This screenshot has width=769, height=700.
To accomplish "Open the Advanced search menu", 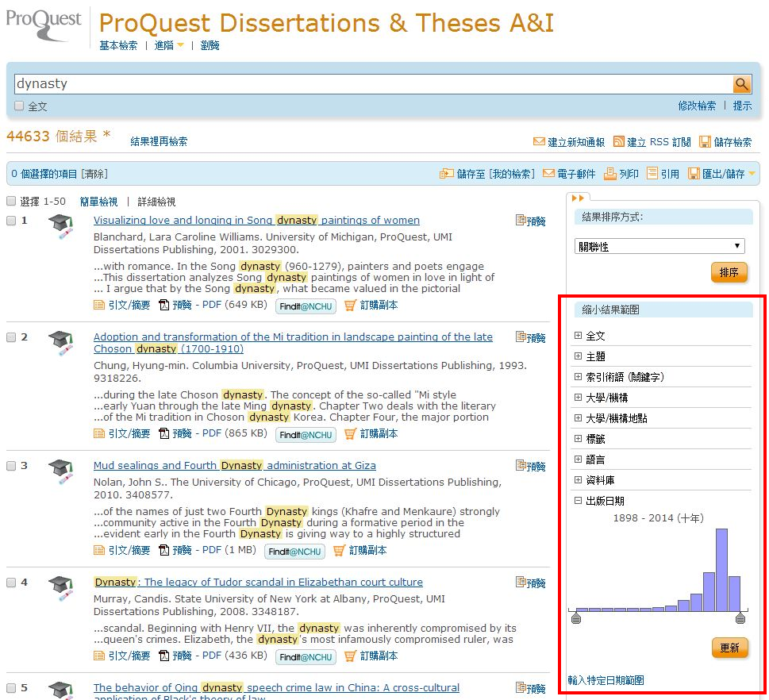I will point(163,45).
